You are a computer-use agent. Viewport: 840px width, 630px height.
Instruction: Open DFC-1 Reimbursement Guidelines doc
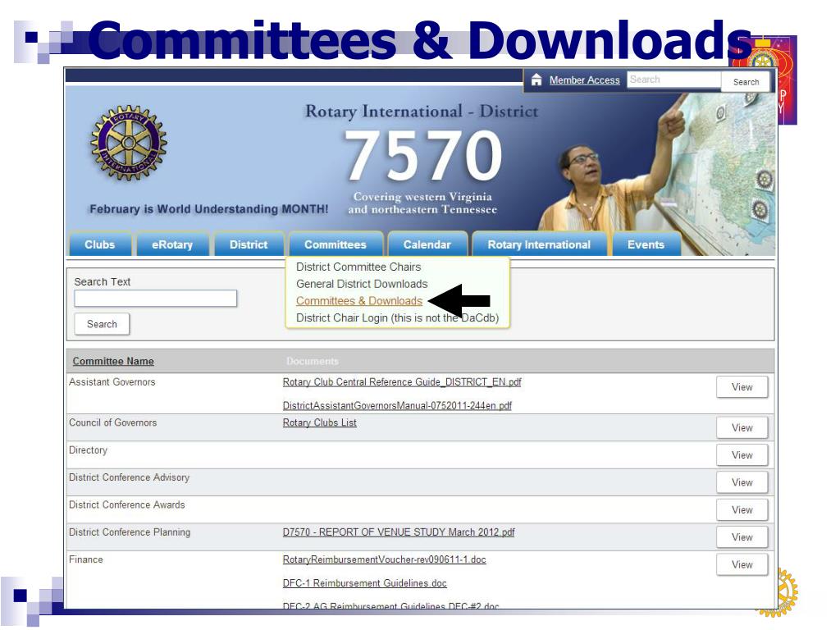pyautogui.click(x=364, y=583)
